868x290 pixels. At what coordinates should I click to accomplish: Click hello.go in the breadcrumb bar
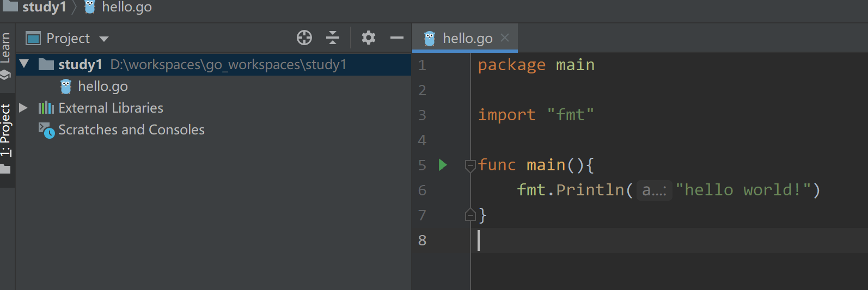(x=126, y=7)
